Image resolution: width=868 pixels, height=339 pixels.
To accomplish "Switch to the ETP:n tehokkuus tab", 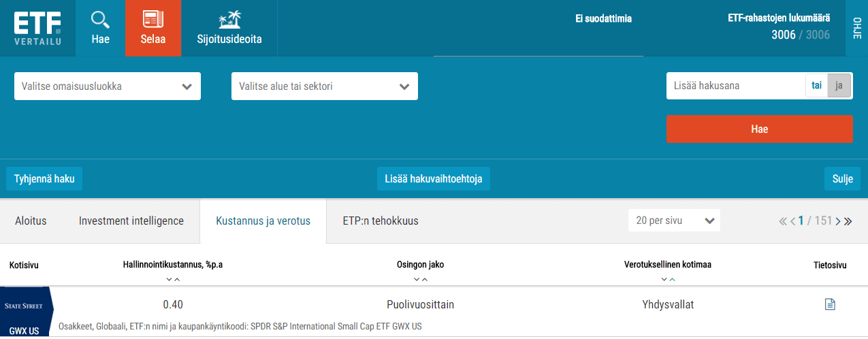I will pyautogui.click(x=381, y=221).
